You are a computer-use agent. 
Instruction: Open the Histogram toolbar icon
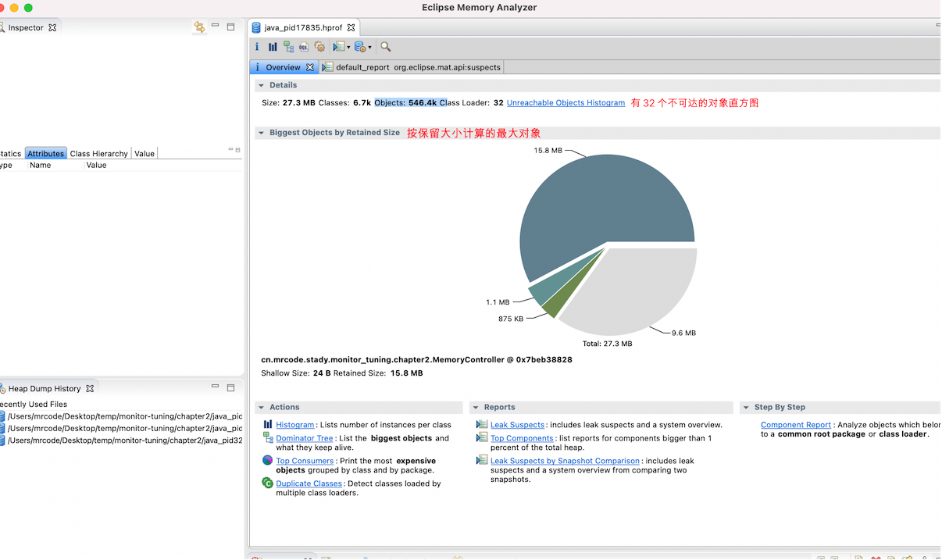(x=273, y=47)
